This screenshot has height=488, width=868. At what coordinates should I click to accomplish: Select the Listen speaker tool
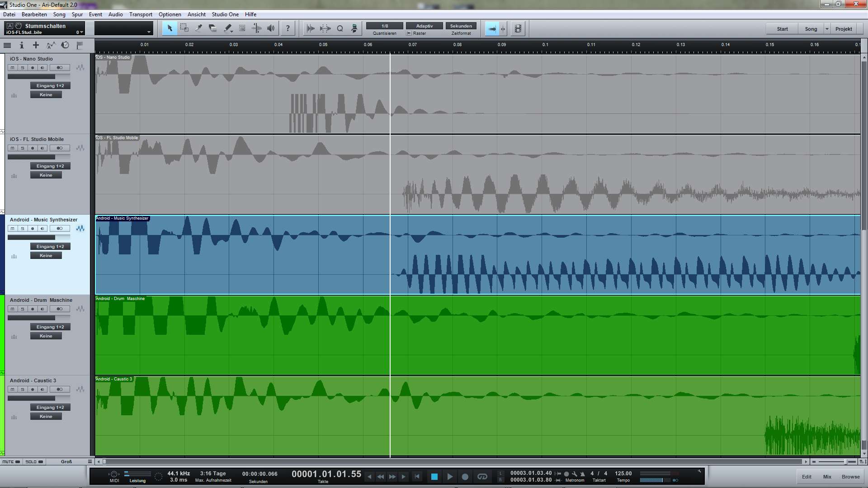271,28
